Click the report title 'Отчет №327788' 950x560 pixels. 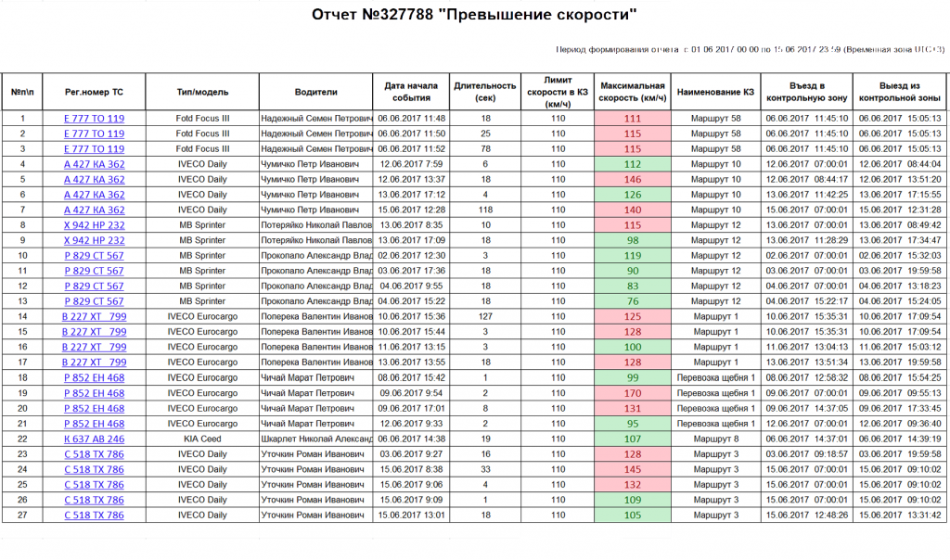tap(373, 15)
